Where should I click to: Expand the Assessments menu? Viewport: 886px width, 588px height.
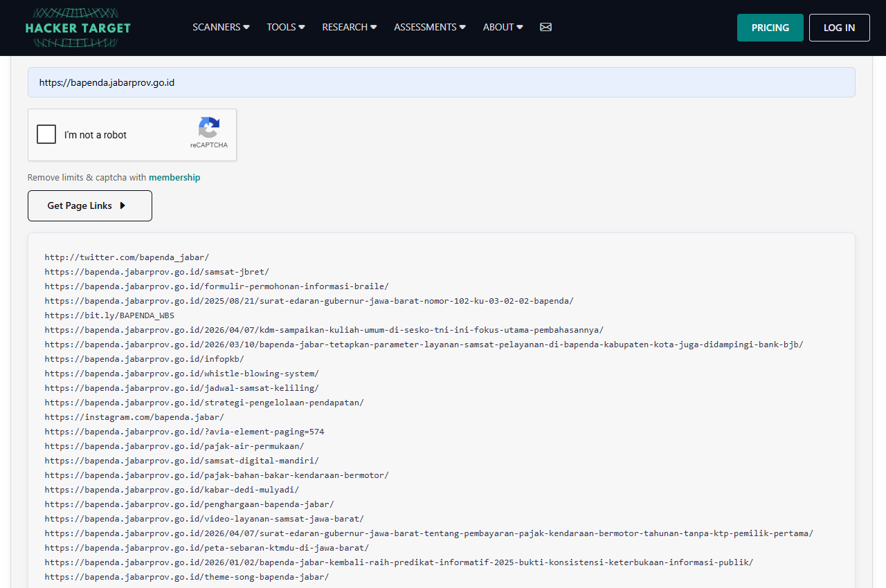pyautogui.click(x=430, y=27)
